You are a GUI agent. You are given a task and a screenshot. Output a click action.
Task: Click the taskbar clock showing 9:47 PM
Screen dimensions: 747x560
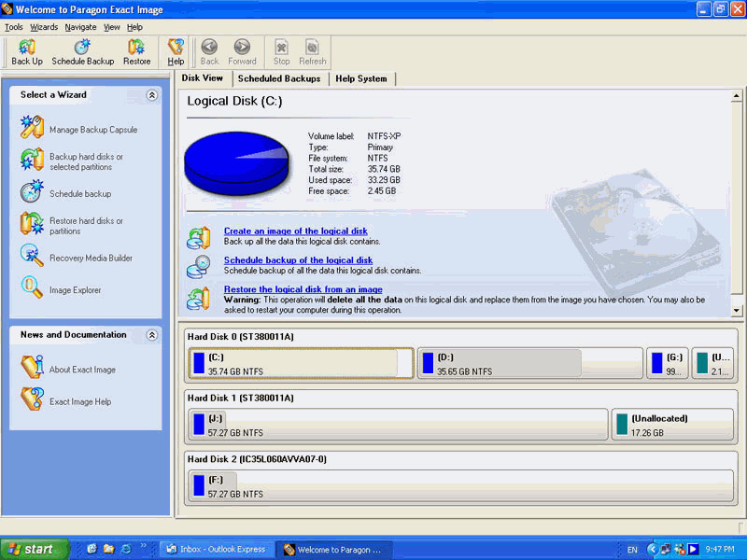[719, 550]
